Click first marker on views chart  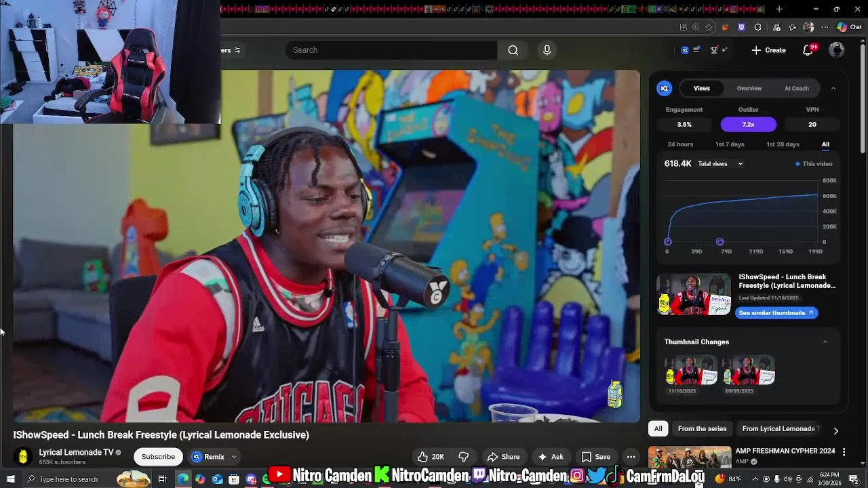(668, 241)
